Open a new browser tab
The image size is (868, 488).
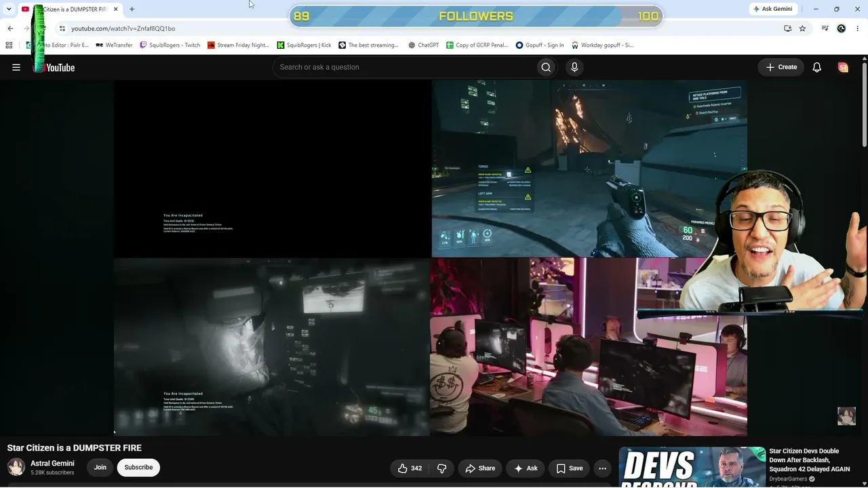tap(132, 9)
